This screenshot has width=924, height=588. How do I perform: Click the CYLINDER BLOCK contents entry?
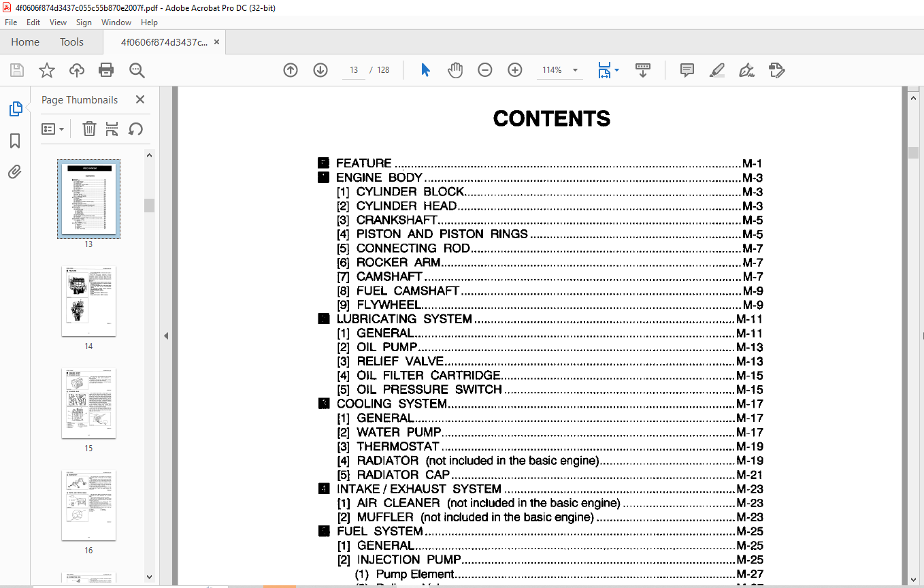click(x=550, y=192)
